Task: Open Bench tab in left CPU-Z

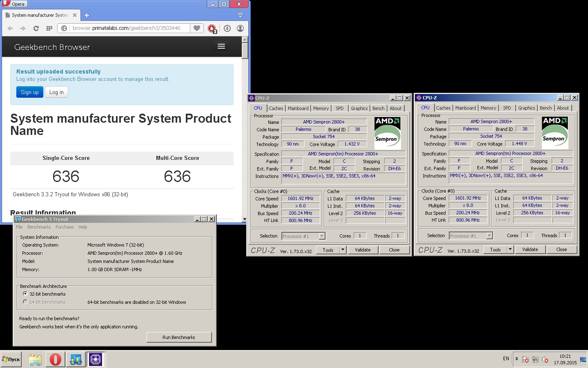Action: click(379, 108)
